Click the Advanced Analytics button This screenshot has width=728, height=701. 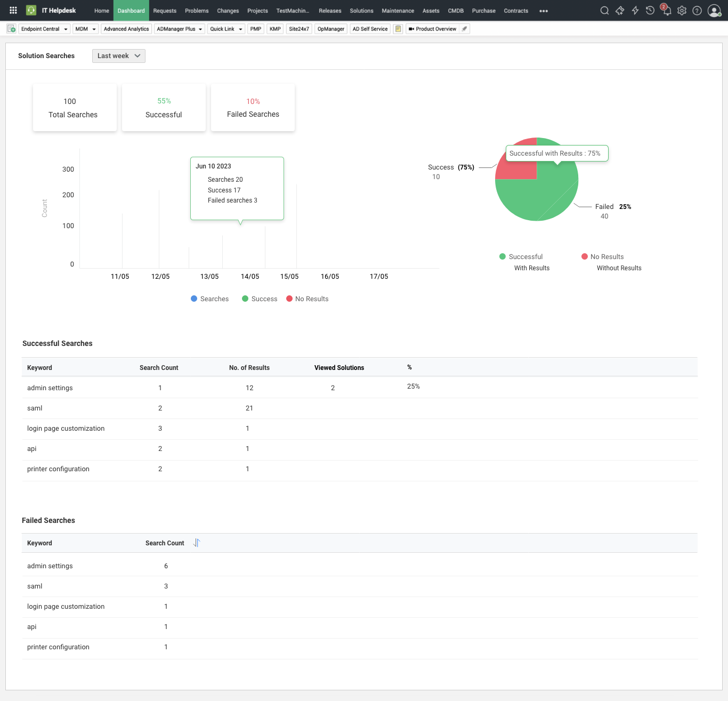[126, 29]
